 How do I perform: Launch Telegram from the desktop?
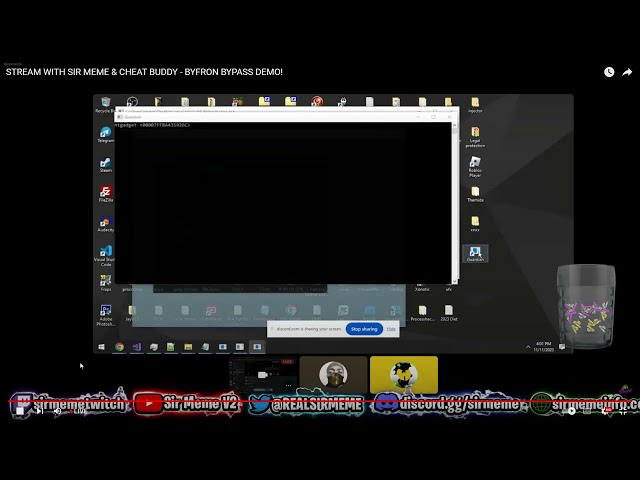[x=106, y=134]
